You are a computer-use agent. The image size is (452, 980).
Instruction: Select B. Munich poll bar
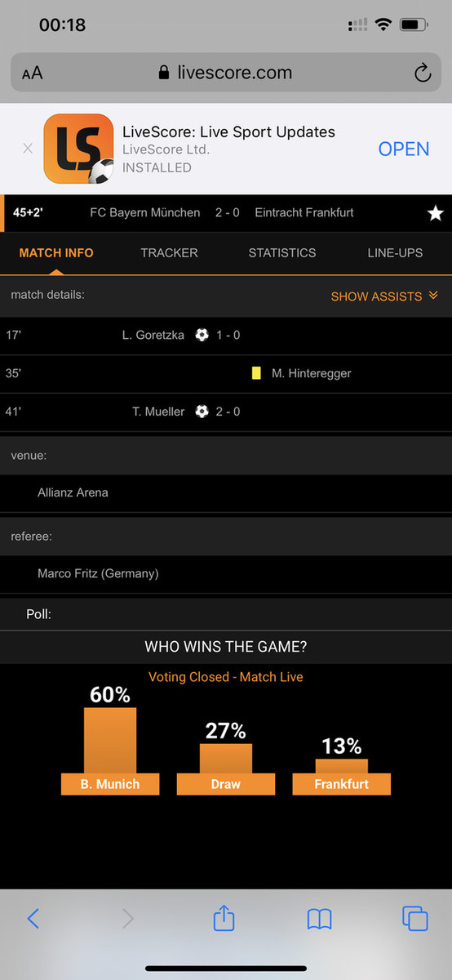(x=110, y=751)
